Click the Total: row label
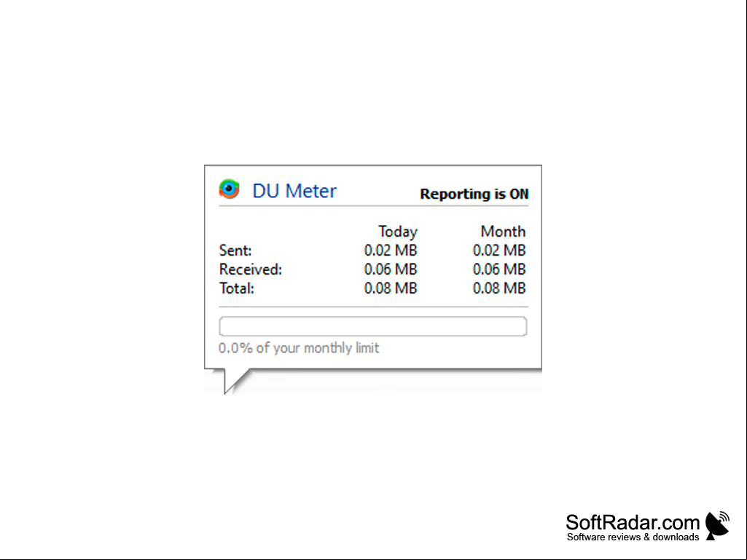The image size is (747, 560). (x=237, y=288)
